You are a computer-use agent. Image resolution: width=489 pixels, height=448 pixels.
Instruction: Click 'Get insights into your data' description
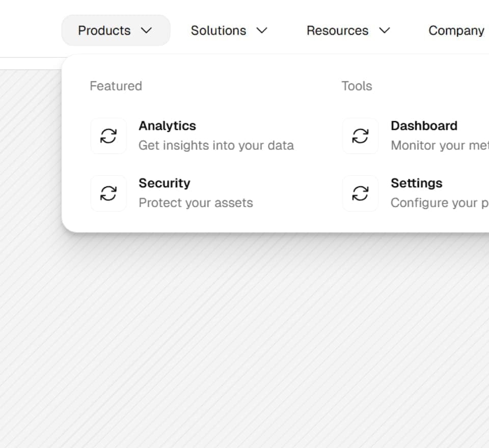click(x=216, y=146)
